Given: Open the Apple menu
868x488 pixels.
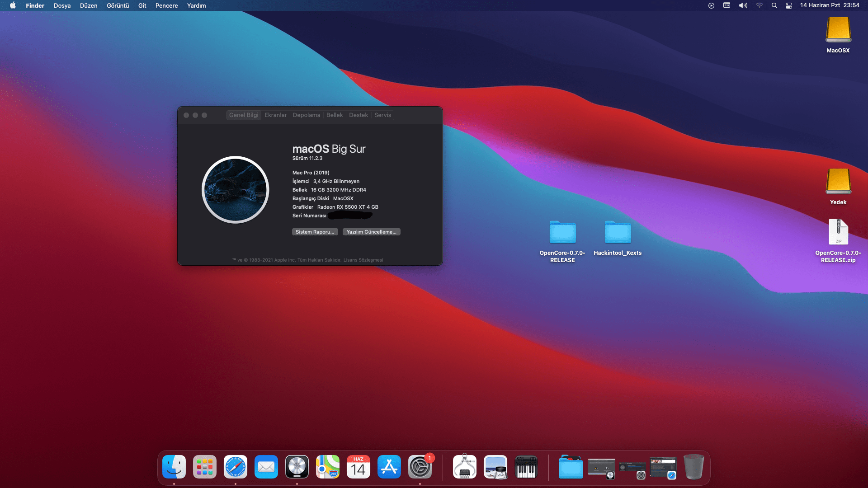Looking at the screenshot, I should point(13,5).
